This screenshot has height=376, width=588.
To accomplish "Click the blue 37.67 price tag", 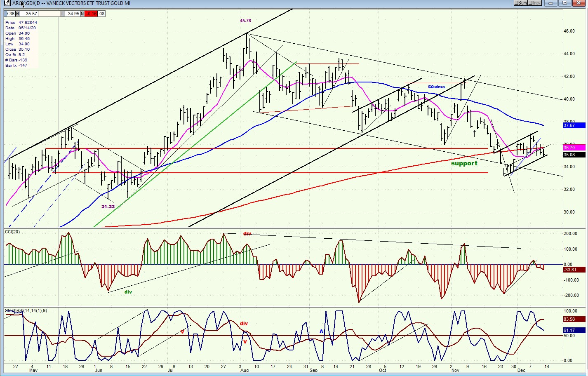I will [x=574, y=125].
